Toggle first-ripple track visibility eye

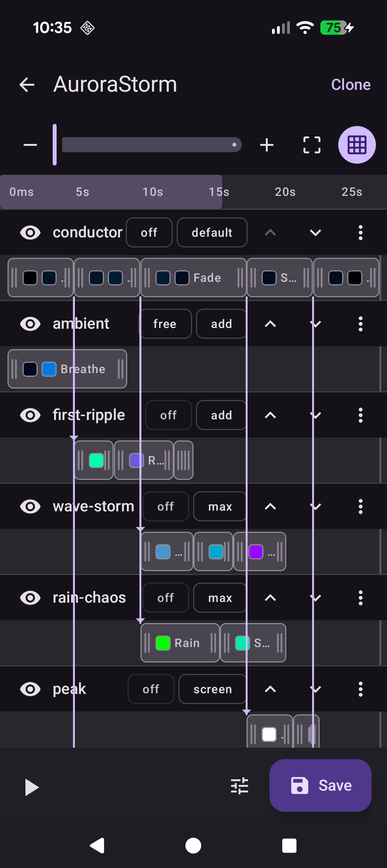[30, 415]
